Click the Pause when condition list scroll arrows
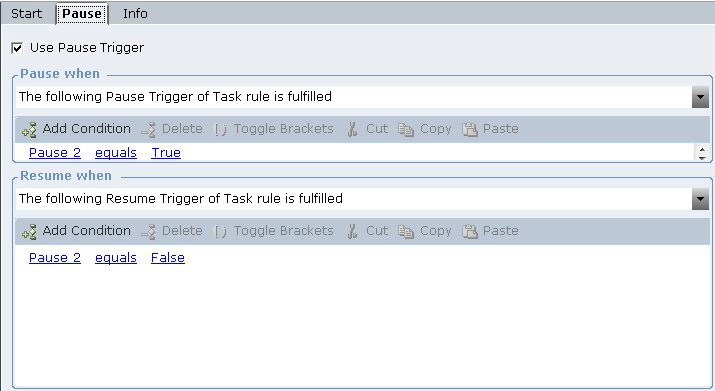 click(702, 153)
